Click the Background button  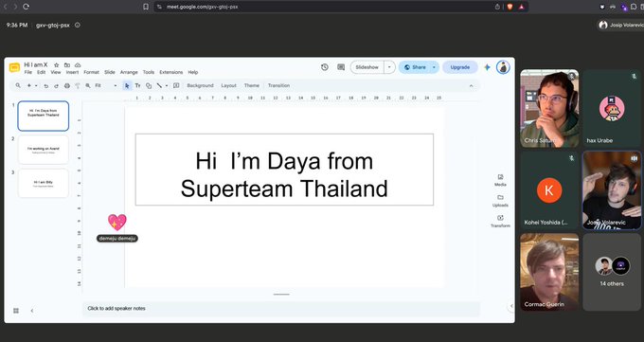[x=200, y=85]
